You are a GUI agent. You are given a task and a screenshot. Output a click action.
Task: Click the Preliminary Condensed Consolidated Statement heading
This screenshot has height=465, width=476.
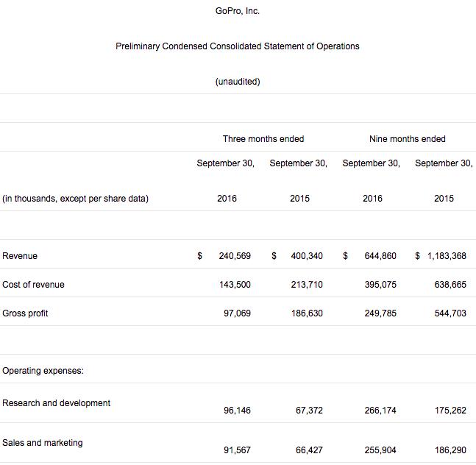pyautogui.click(x=238, y=46)
